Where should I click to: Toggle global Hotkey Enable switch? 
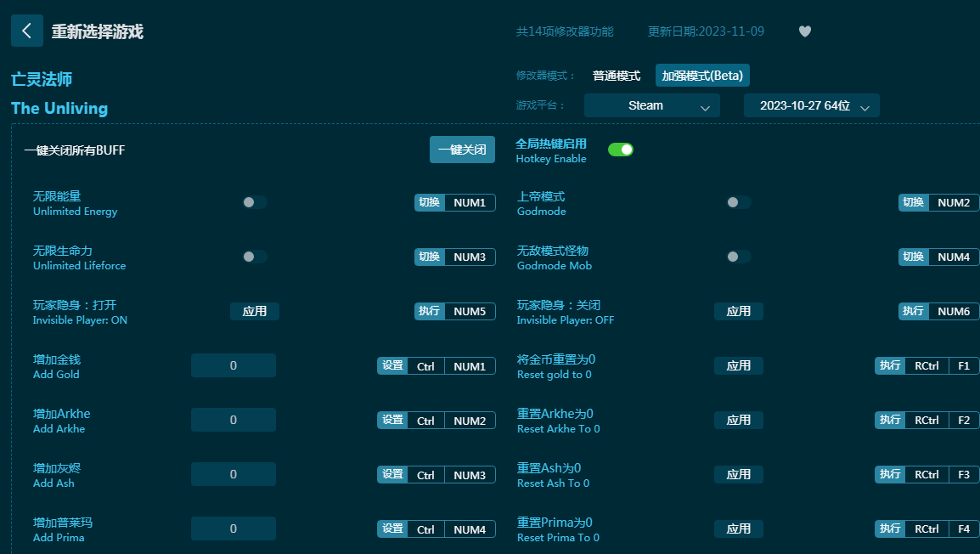[621, 150]
